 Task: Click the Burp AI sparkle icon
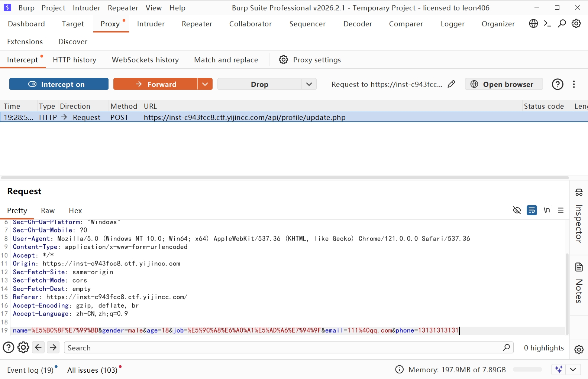[x=558, y=369]
